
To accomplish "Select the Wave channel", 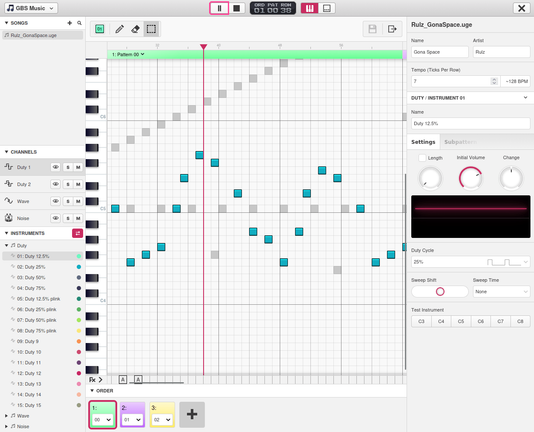I will (23, 201).
